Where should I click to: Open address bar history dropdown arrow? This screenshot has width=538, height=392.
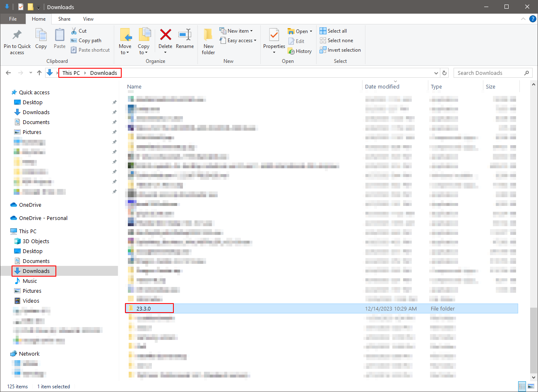pyautogui.click(x=436, y=73)
